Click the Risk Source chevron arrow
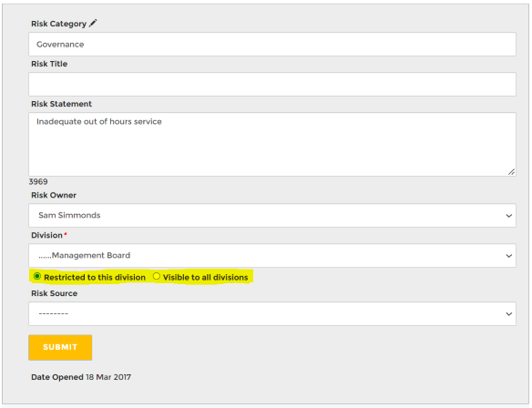This screenshot has height=408, width=532. tap(508, 314)
